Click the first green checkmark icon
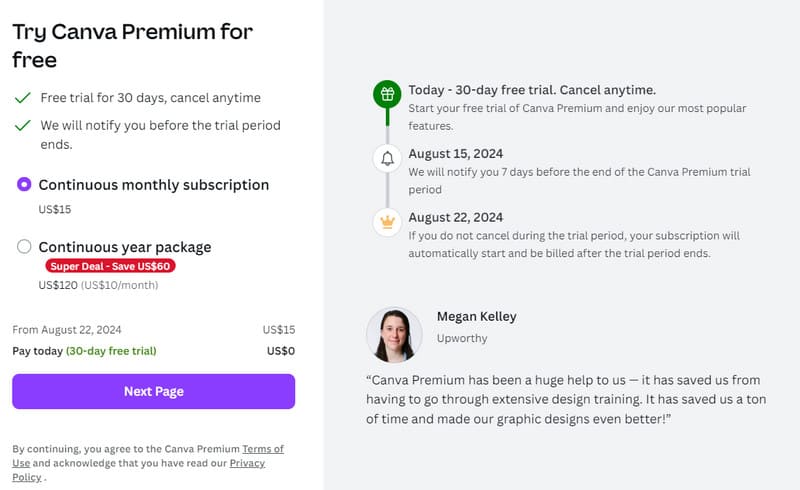800x490 pixels. point(22,98)
